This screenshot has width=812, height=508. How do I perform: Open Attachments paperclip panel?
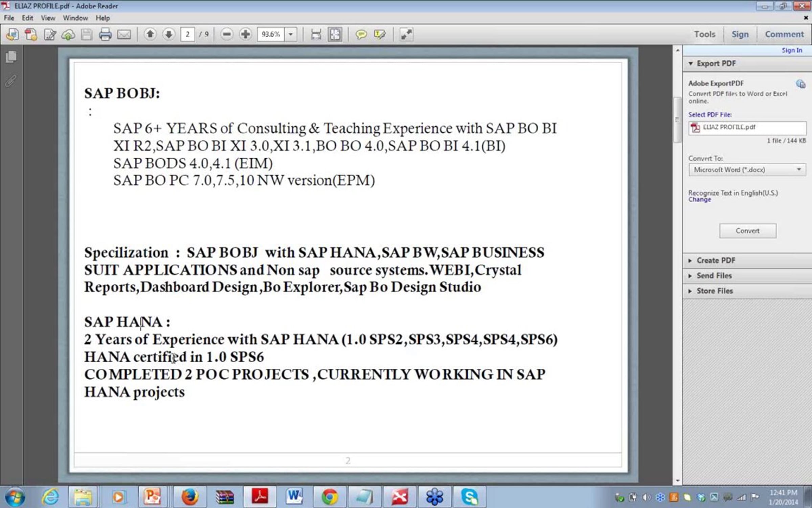coord(11,81)
